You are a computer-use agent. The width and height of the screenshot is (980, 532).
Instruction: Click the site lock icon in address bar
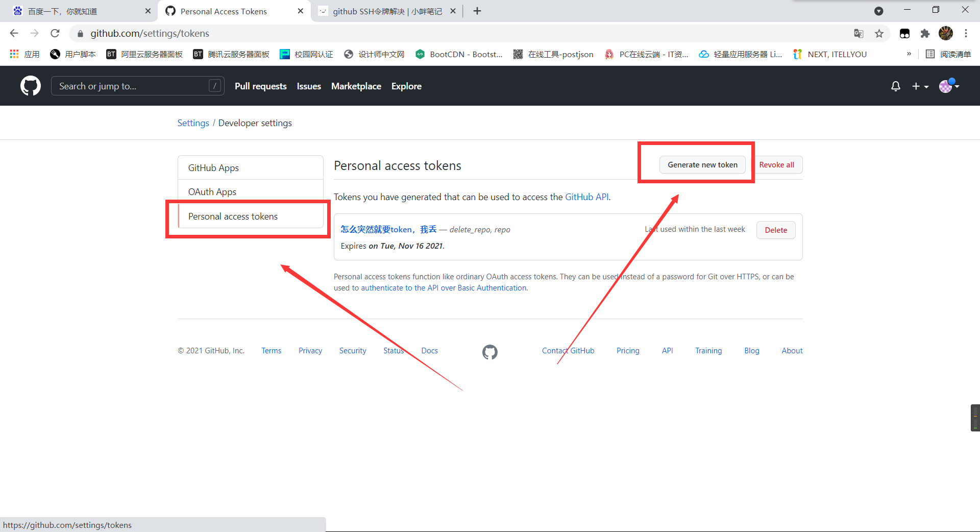point(80,34)
